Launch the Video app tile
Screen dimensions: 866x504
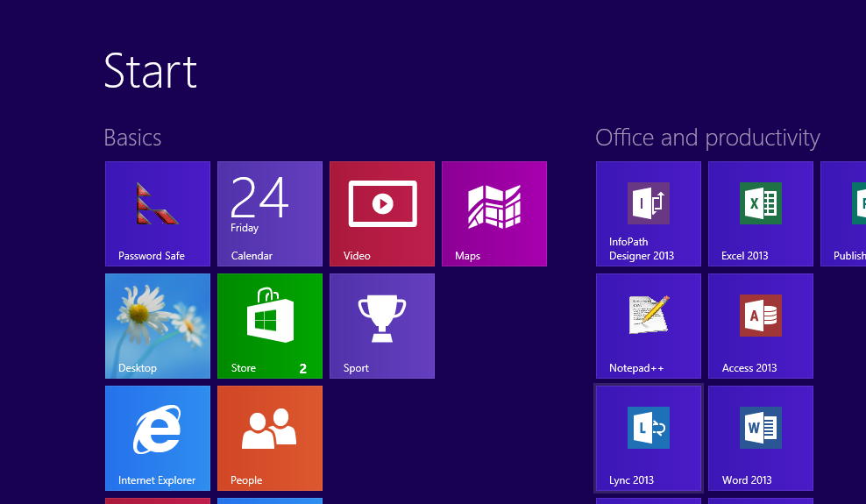382,214
